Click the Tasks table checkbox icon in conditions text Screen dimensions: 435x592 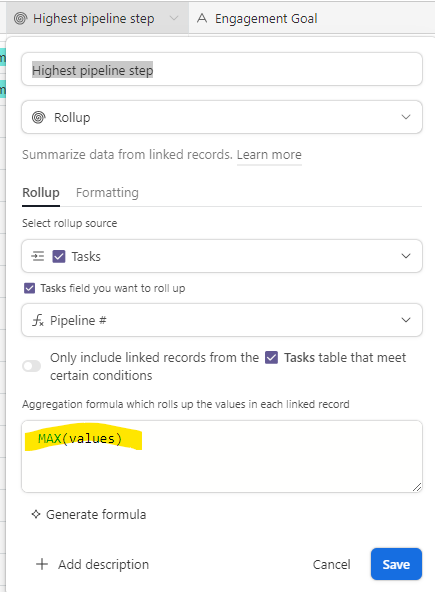click(x=271, y=357)
